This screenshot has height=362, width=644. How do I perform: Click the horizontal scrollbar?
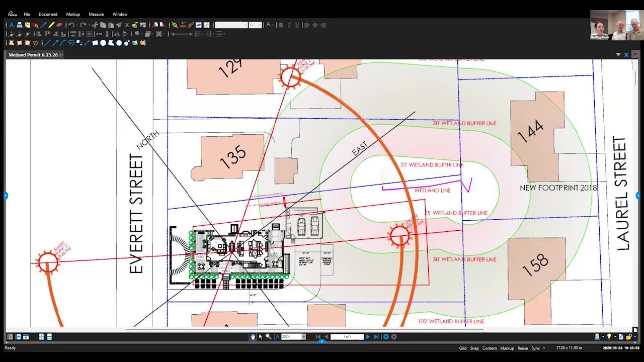click(x=304, y=330)
